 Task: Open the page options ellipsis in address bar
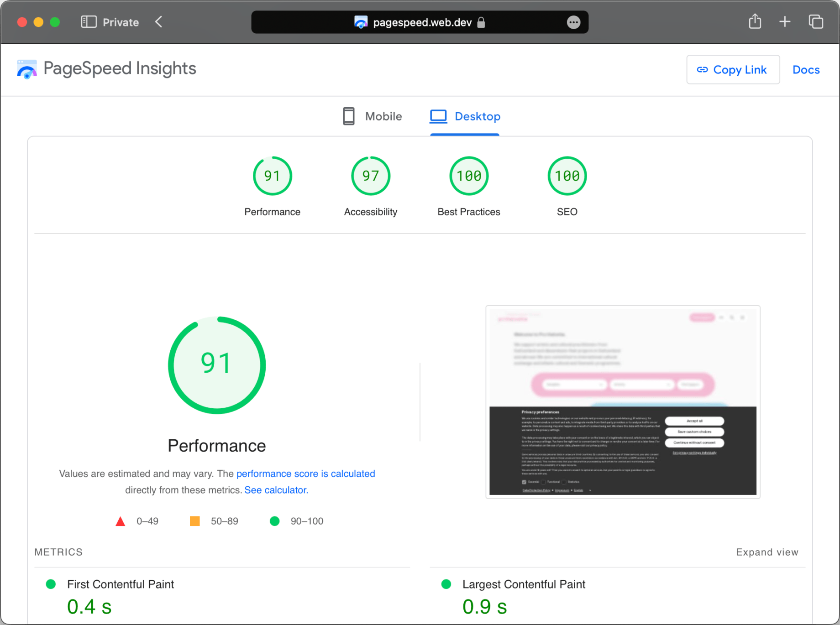click(573, 22)
